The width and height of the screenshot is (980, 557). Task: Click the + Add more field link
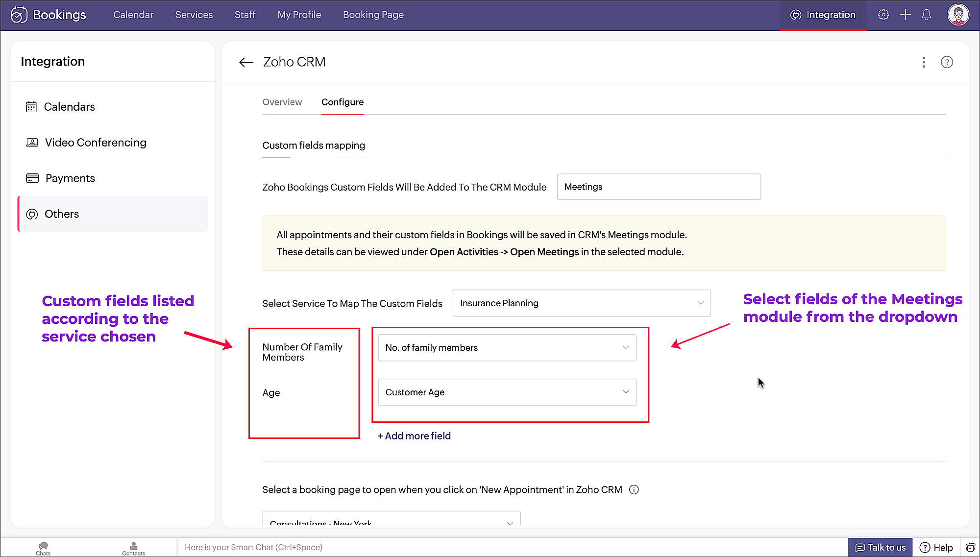coord(414,436)
